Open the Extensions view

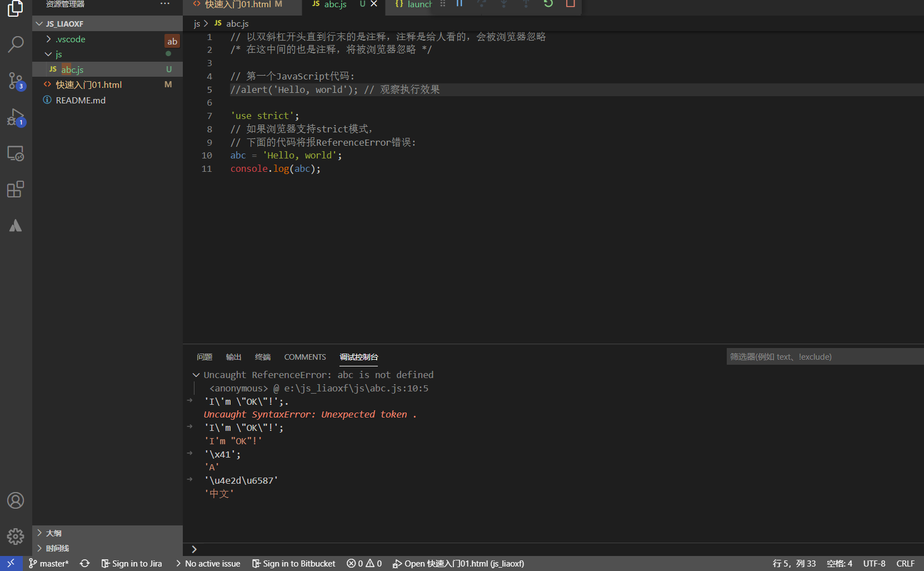point(16,190)
